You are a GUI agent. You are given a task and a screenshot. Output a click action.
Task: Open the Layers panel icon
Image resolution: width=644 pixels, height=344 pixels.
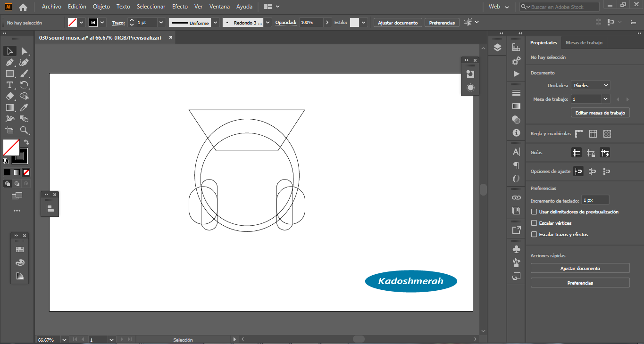pyautogui.click(x=497, y=48)
